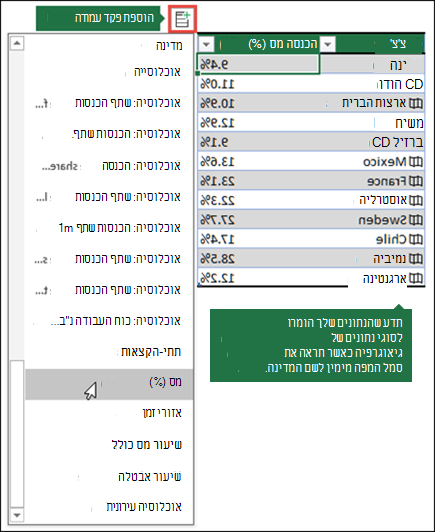Select the cell showing 17.4%
The image size is (435, 532).
pos(259,240)
